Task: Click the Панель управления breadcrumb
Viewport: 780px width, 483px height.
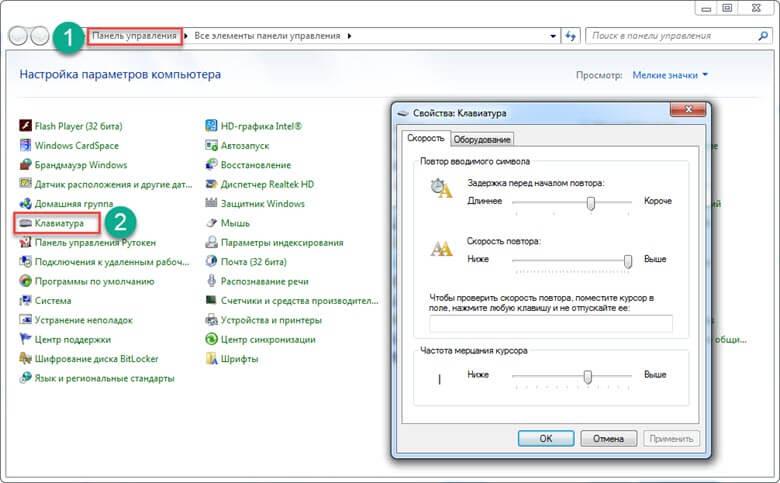Action: coord(134,36)
